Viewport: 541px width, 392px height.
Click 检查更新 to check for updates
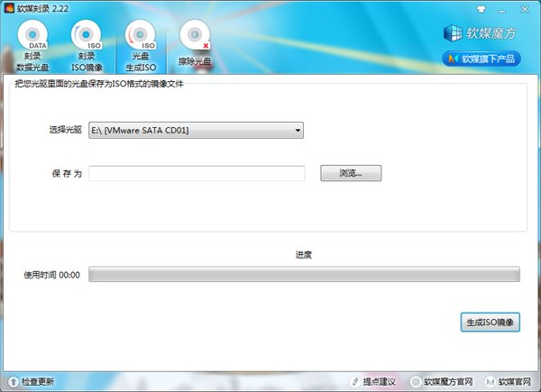[32, 382]
